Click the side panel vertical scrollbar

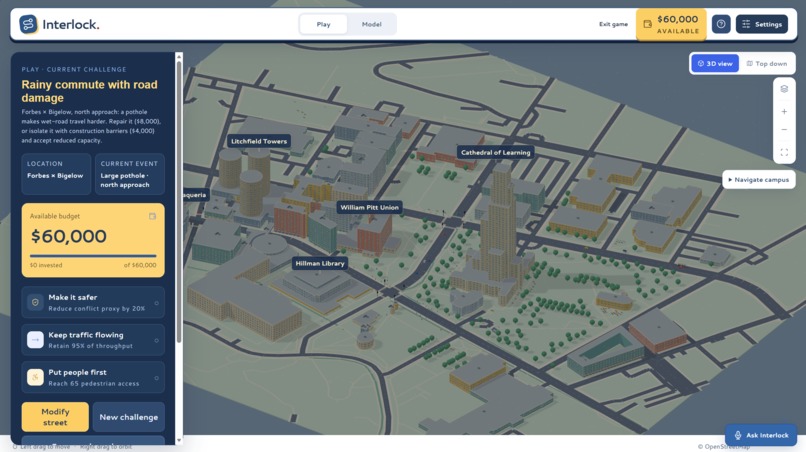(x=179, y=202)
